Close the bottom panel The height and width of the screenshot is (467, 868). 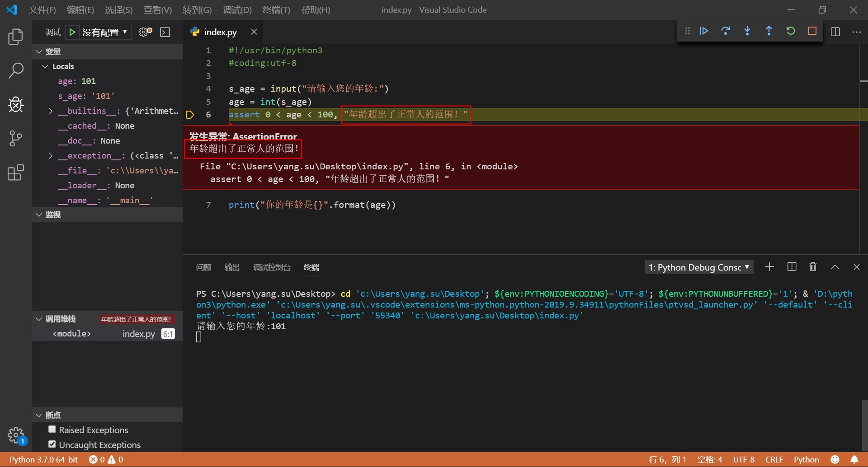(x=857, y=267)
